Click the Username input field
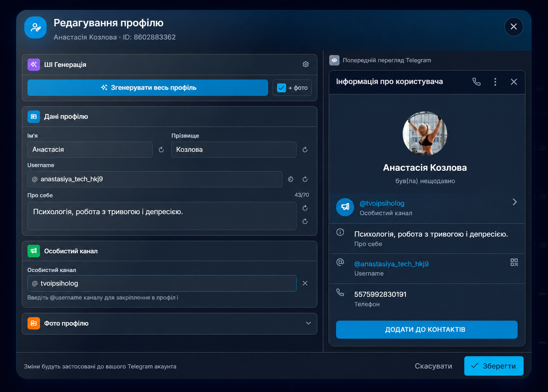Viewport: 548px width, 392px height. point(155,179)
